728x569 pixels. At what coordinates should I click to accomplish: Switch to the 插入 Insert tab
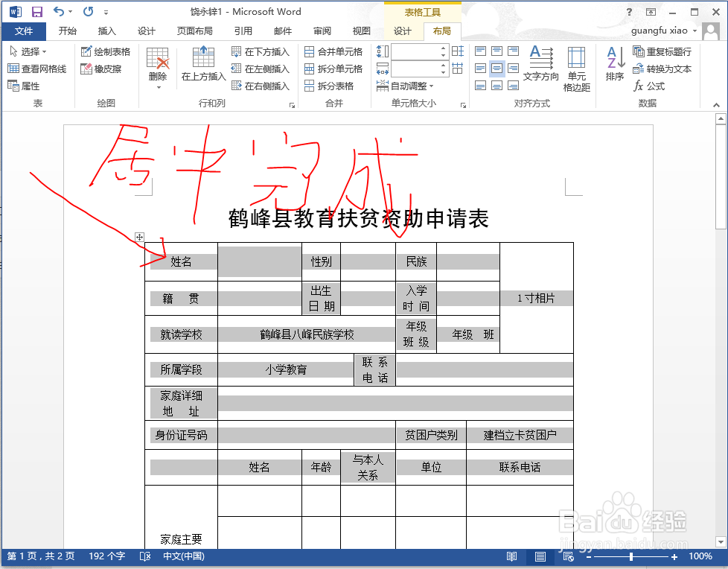point(106,31)
